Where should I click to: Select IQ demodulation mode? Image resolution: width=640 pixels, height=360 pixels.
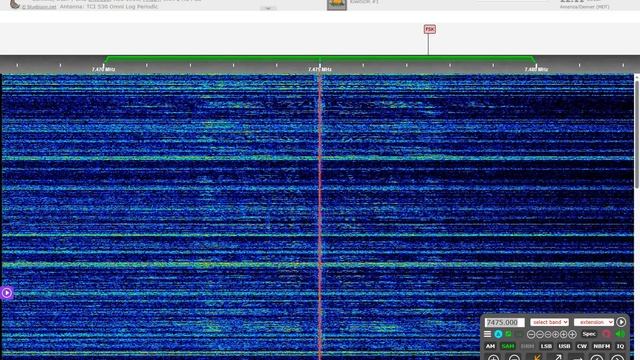coord(620,346)
